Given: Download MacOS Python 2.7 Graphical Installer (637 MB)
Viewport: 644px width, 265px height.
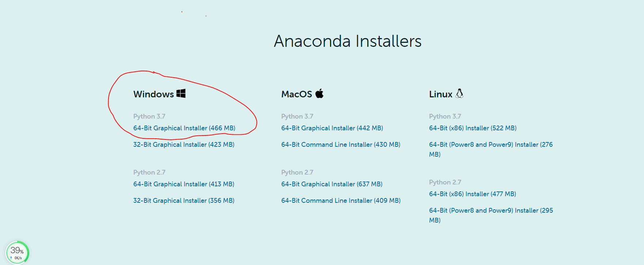Looking at the screenshot, I should [332, 184].
